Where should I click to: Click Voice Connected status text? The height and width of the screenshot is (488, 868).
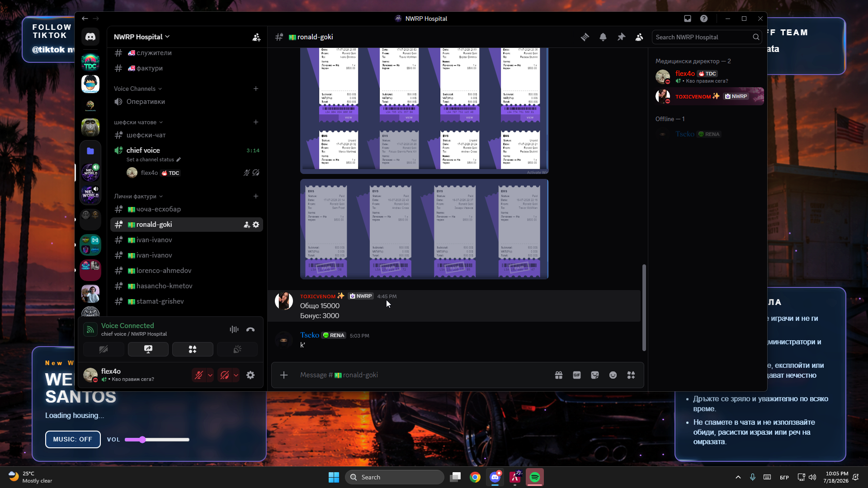pos(127,326)
